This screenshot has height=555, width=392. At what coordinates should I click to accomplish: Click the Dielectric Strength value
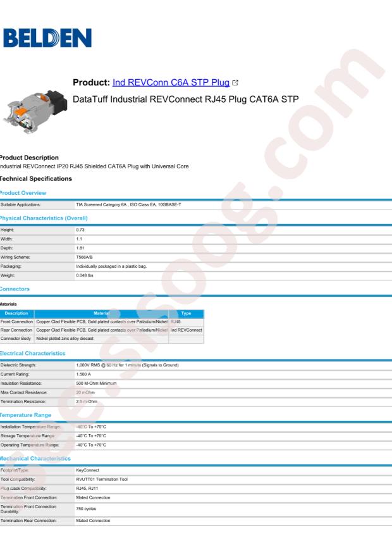[x=127, y=365]
